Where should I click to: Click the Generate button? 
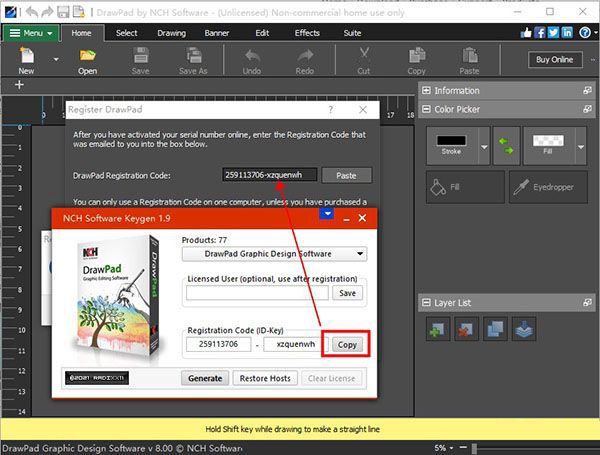[205, 378]
